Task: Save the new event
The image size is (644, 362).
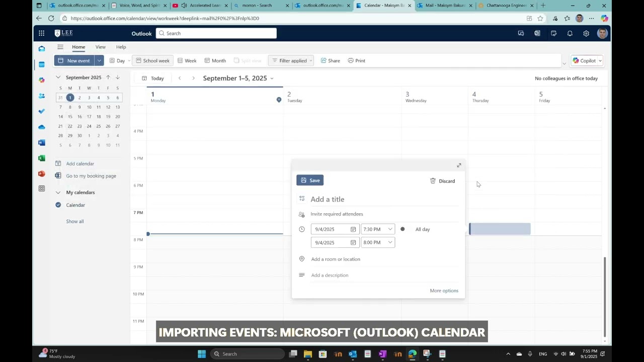Action: click(310, 180)
